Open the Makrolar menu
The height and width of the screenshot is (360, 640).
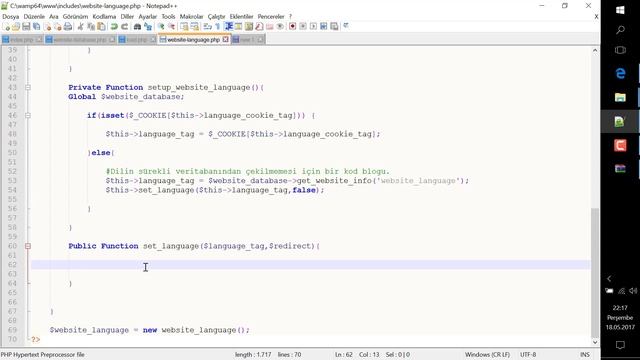click(x=191, y=17)
